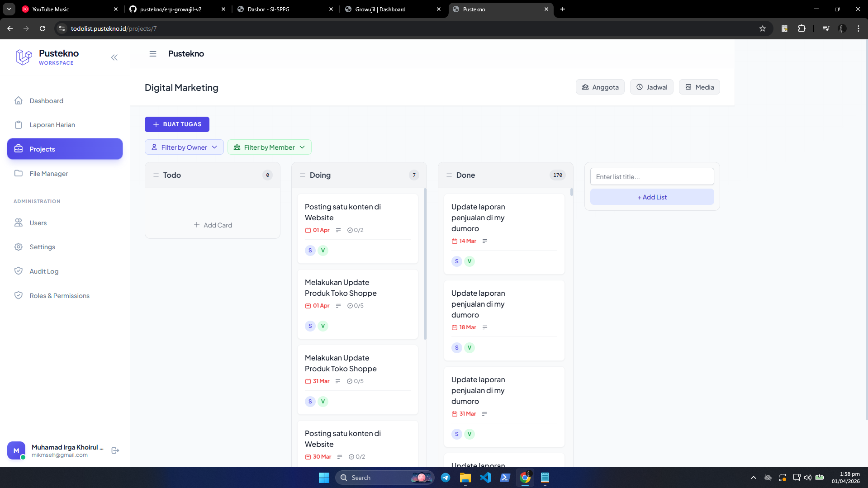This screenshot has width=868, height=488.
Task: Expand the Filter by Member dropdown
Action: [270, 147]
